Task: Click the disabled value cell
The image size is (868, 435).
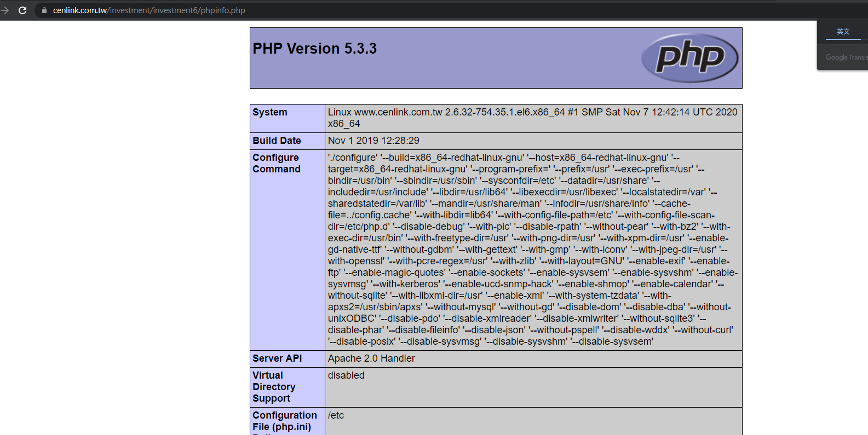Action: pos(533,387)
